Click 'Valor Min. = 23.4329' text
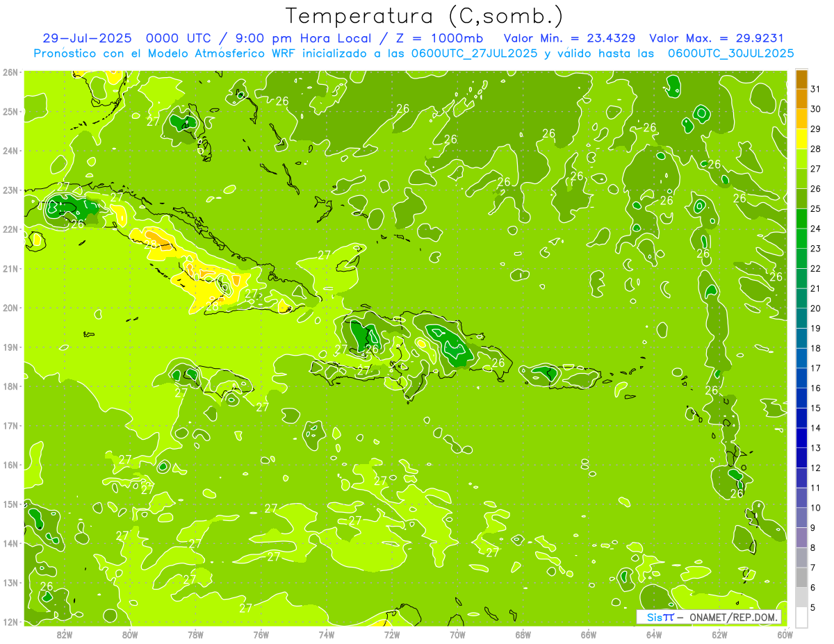 pos(570,38)
